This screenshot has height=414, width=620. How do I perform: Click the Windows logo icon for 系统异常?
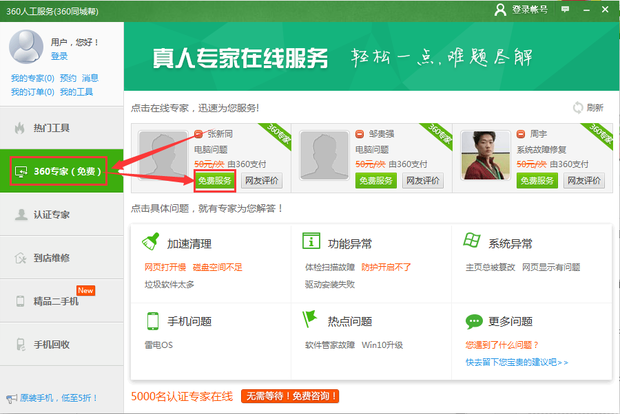(x=471, y=242)
